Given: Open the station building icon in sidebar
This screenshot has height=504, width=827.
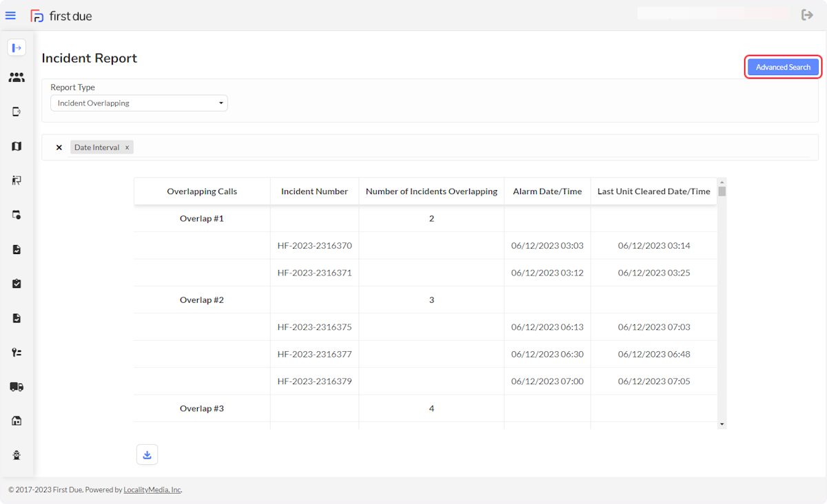Looking at the screenshot, I should 17,421.
